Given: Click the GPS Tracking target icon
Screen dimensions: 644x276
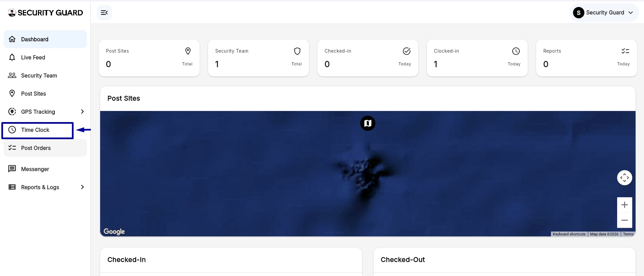Looking at the screenshot, I should 12,112.
